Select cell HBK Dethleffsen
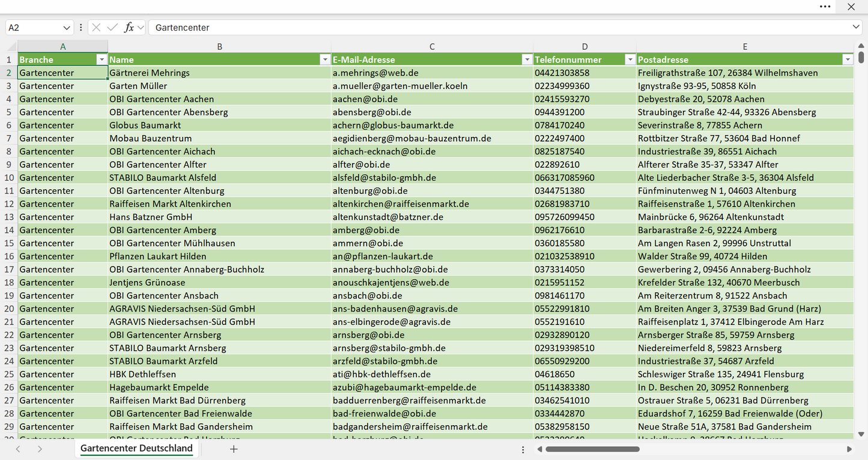 [x=220, y=374]
